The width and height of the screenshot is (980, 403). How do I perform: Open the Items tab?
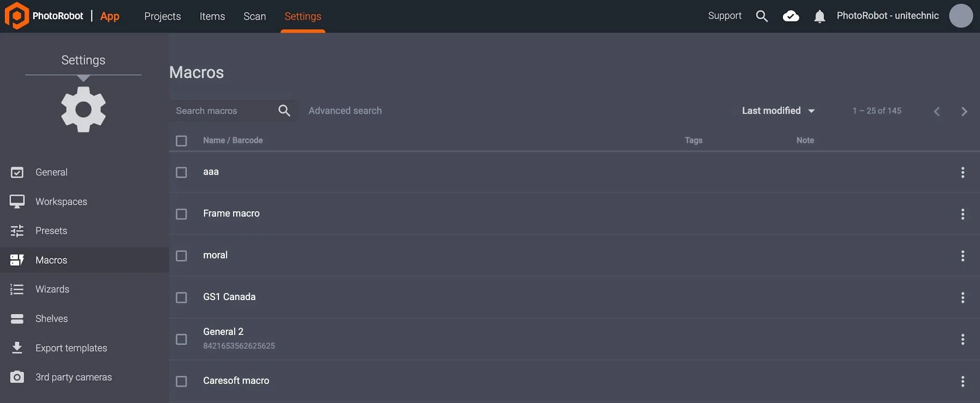point(212,16)
